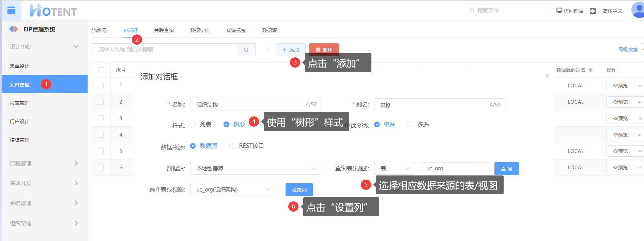Screen dimensions: 644x241
Task: Close the 添加对话框 dialog with X
Action: (x=547, y=76)
